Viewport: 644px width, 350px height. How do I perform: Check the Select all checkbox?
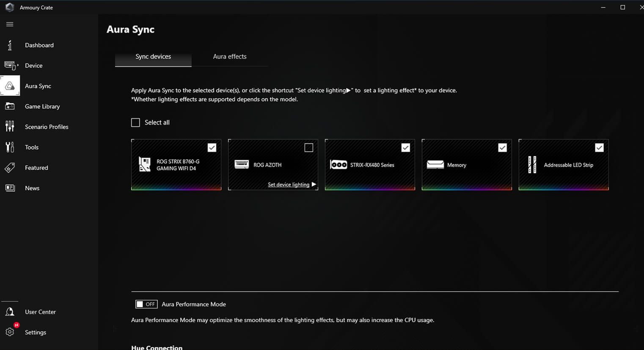click(135, 122)
